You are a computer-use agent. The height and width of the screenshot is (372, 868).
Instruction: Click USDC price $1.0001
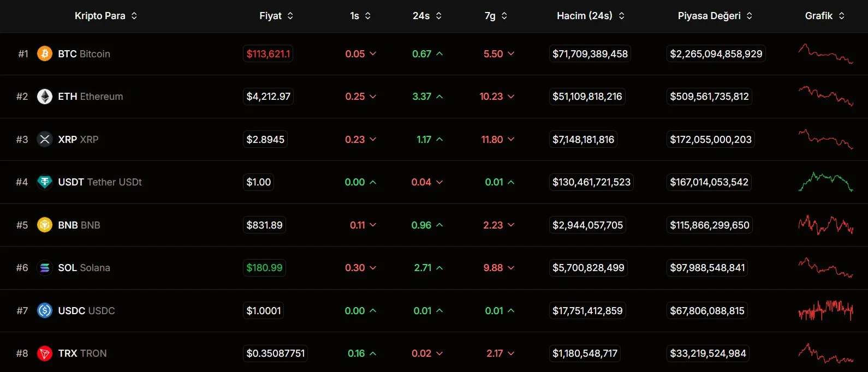click(x=264, y=310)
